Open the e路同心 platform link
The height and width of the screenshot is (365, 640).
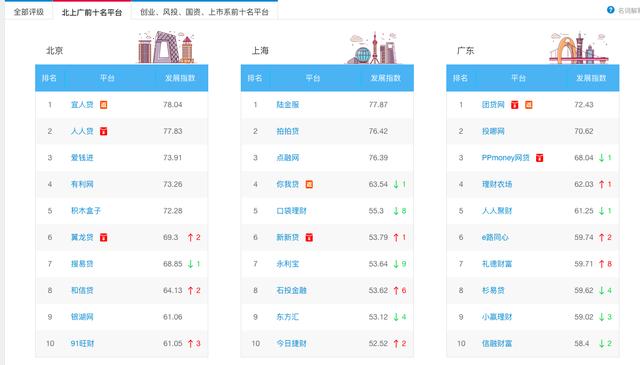coord(495,237)
